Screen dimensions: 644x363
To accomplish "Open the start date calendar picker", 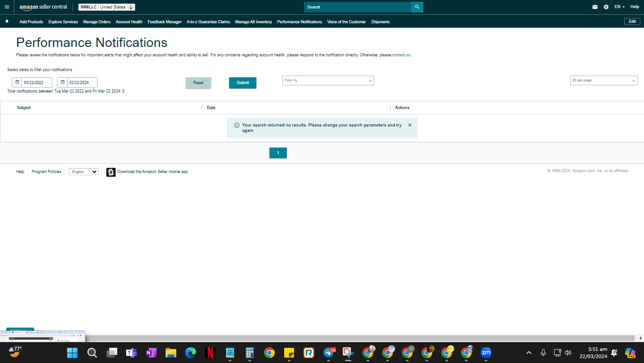I will point(17,82).
